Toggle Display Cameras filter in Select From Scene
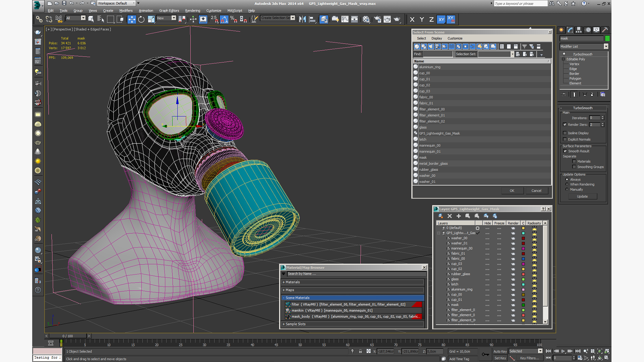 click(x=437, y=47)
